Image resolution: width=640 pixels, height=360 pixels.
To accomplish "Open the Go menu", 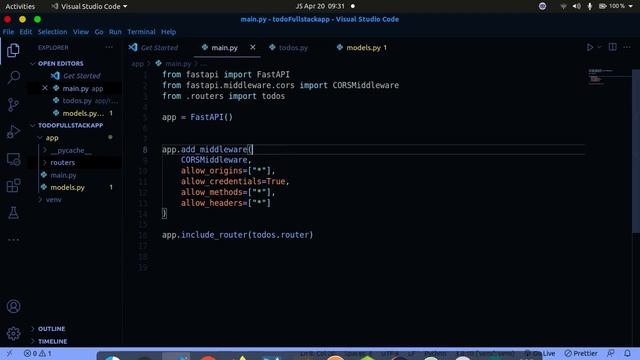I will coord(99,32).
